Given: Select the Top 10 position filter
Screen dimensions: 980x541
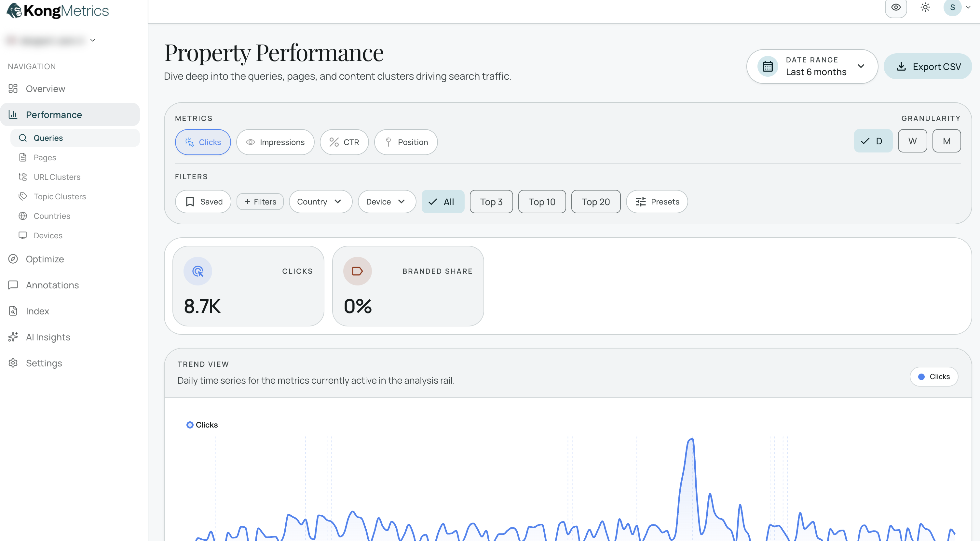Looking at the screenshot, I should [x=542, y=202].
